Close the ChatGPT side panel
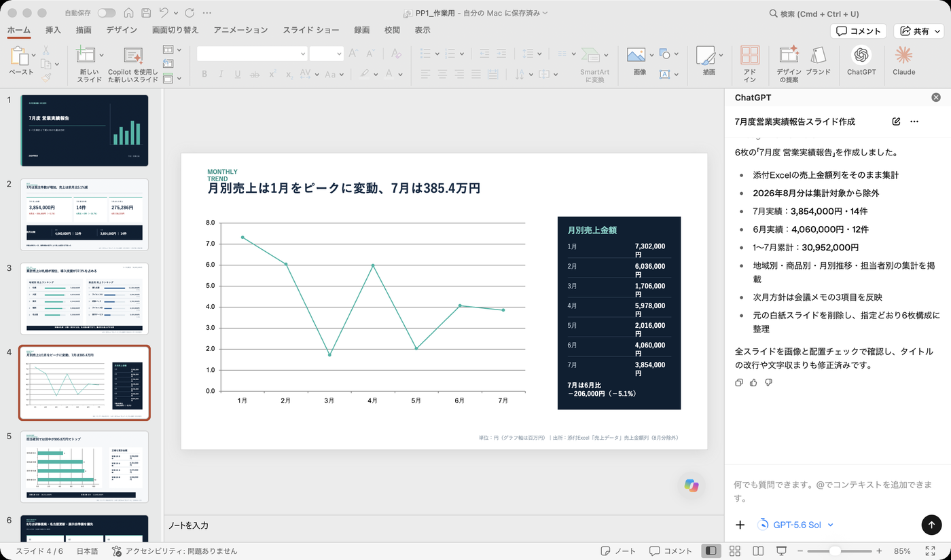This screenshot has height=560, width=951. point(936,98)
